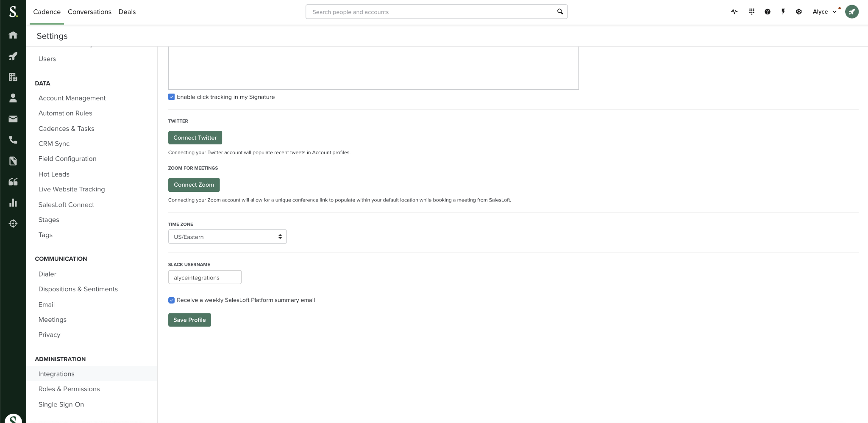The width and height of the screenshot is (868, 423).
Task: Switch to the Deals tab
Action: pyautogui.click(x=127, y=12)
